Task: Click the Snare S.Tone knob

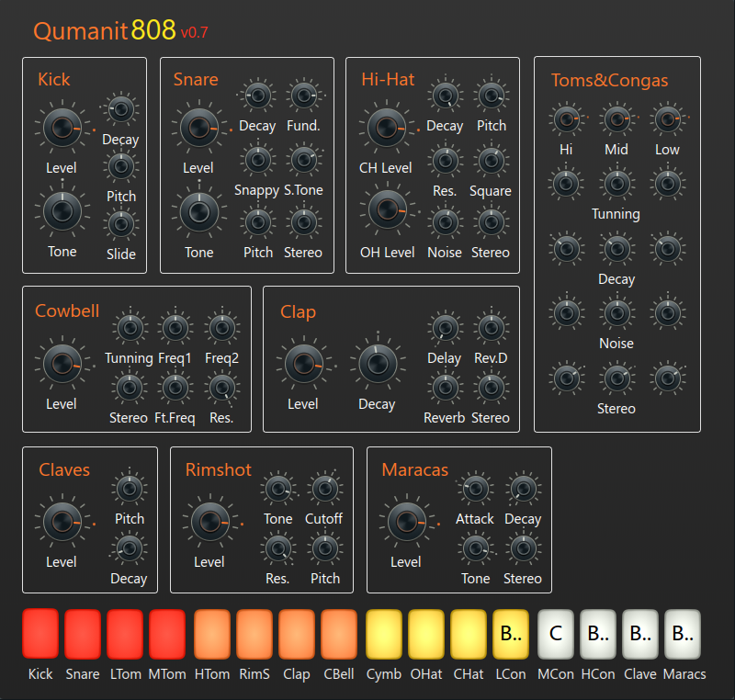Action: (x=304, y=160)
